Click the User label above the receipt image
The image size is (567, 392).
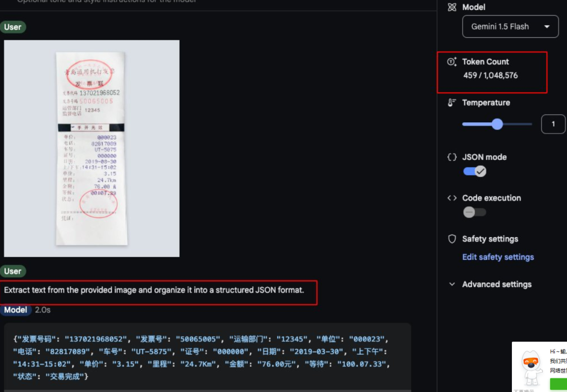13,27
